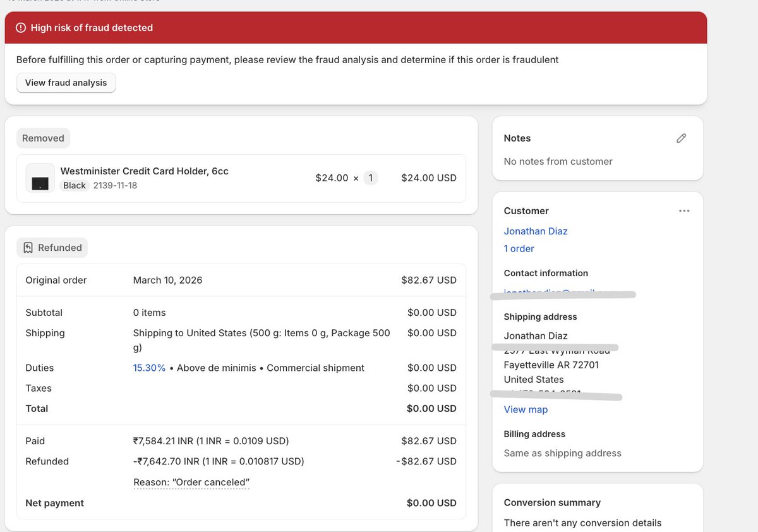Click the Billing address heading
Image resolution: width=758 pixels, height=532 pixels.
pos(534,434)
